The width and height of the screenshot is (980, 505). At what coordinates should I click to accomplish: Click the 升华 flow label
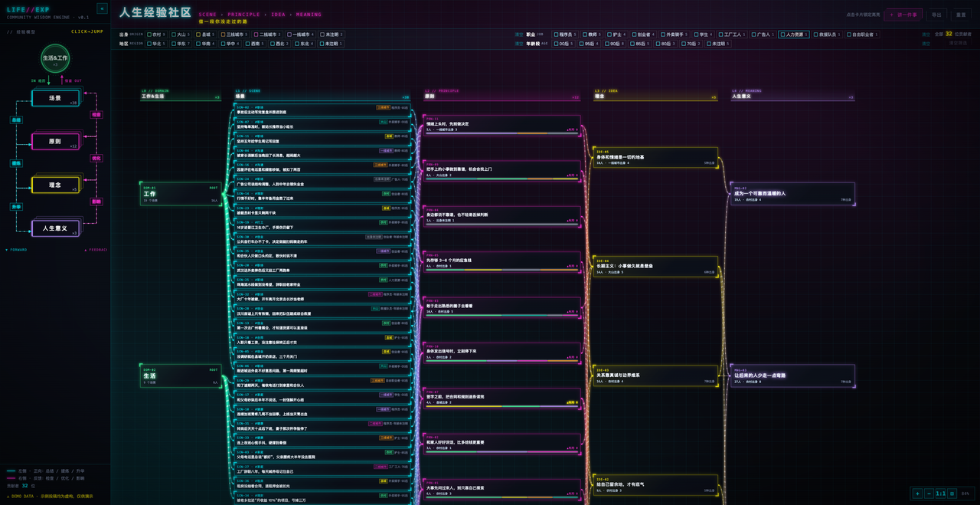16,207
